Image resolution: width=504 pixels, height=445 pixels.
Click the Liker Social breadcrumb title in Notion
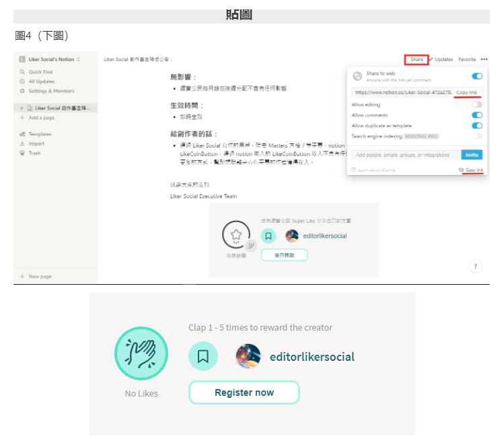coord(138,59)
